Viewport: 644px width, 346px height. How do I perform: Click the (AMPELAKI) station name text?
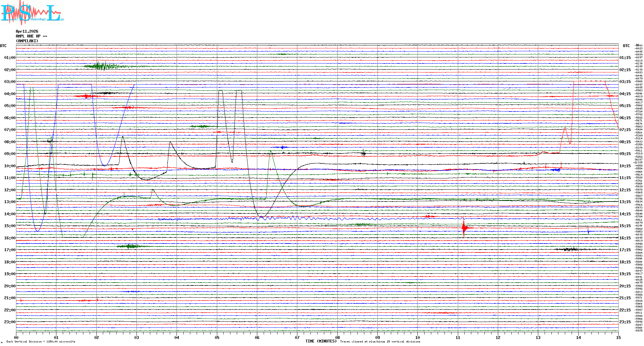(x=27, y=41)
